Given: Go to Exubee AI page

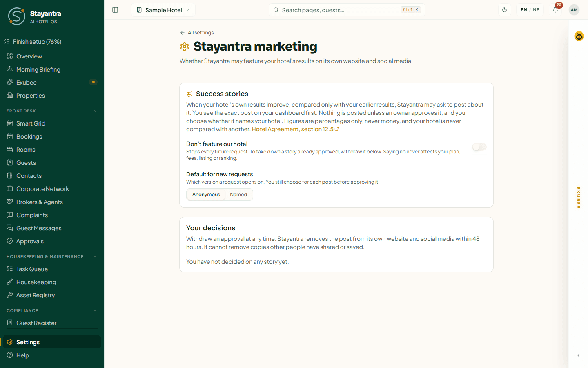Looking at the screenshot, I should pos(52,83).
